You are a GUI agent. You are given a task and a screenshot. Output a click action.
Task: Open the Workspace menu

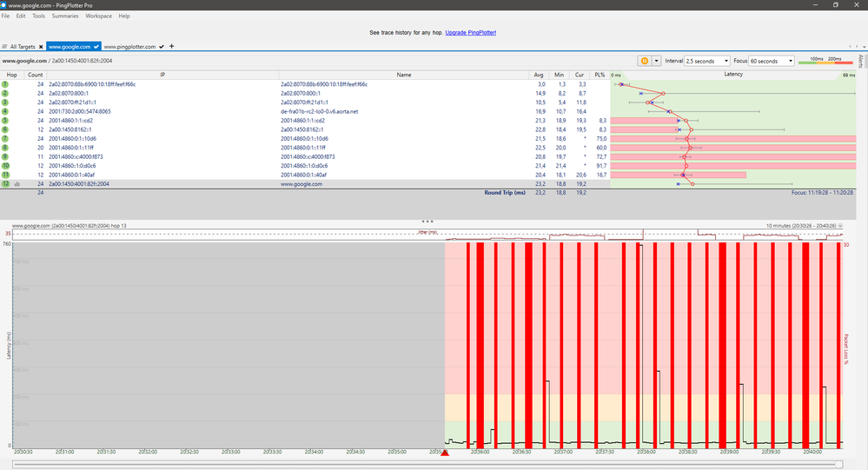point(98,16)
